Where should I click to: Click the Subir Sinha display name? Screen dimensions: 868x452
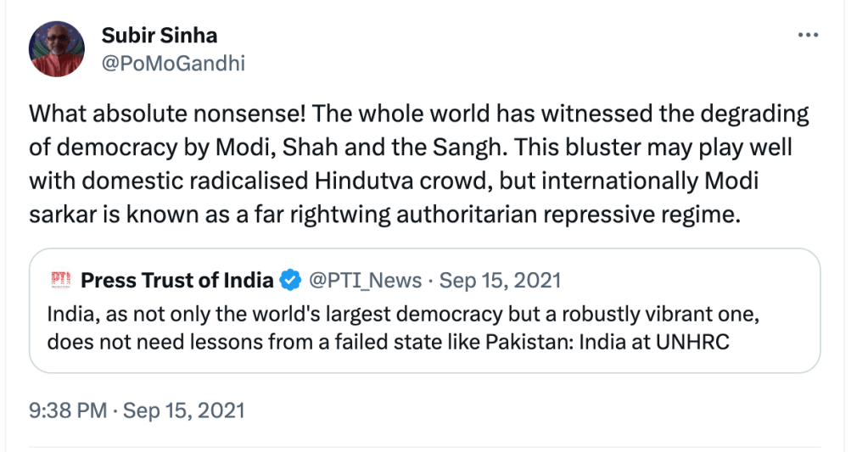(160, 36)
